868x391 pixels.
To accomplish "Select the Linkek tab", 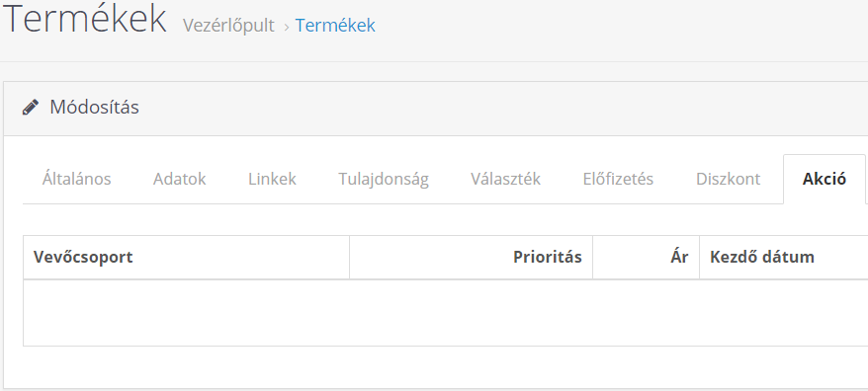I will 272,179.
